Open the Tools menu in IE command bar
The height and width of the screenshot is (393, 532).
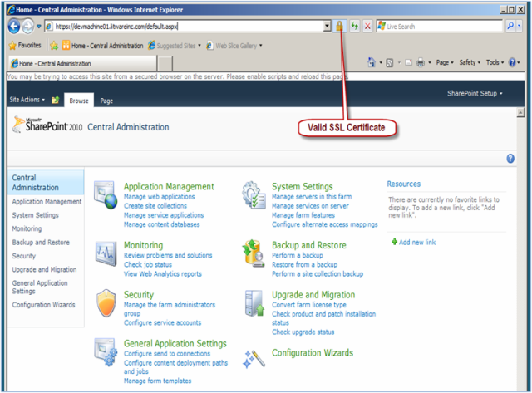point(495,62)
